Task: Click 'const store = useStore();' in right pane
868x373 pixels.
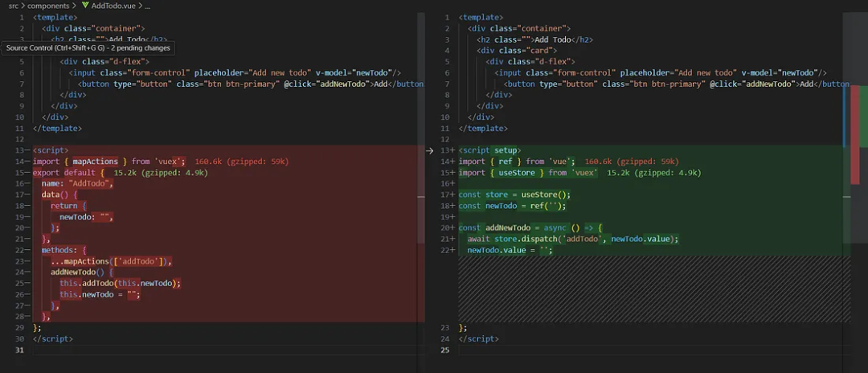Action: (514, 195)
